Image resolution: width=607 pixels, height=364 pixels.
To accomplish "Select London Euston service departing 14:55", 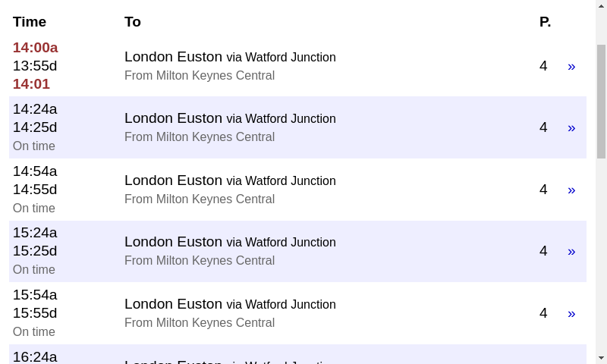I will pos(297,190).
